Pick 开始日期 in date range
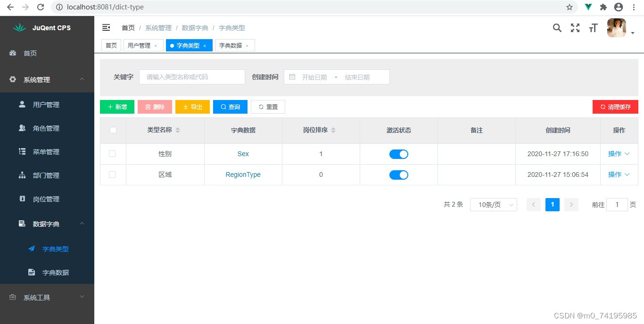The width and height of the screenshot is (644, 324). (x=314, y=77)
